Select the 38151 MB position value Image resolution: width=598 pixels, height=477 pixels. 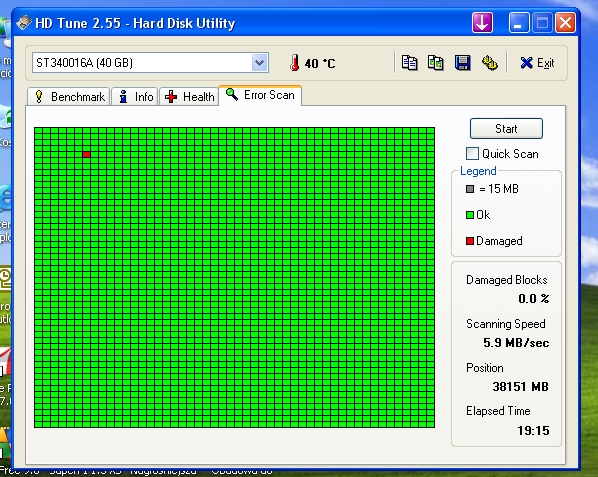coord(520,387)
